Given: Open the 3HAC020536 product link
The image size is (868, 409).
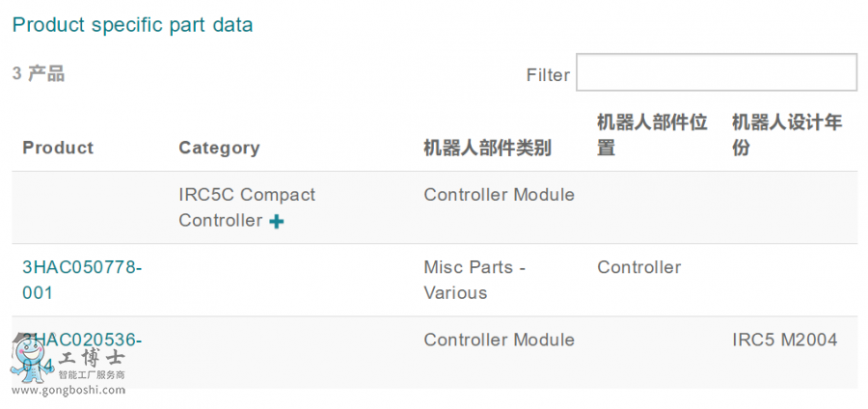Looking at the screenshot, I should [x=82, y=351].
